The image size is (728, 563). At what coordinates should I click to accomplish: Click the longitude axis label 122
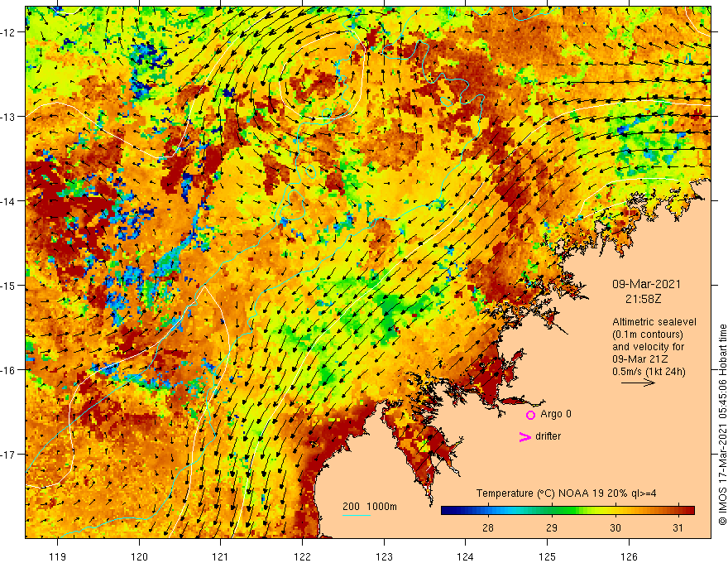point(302,556)
